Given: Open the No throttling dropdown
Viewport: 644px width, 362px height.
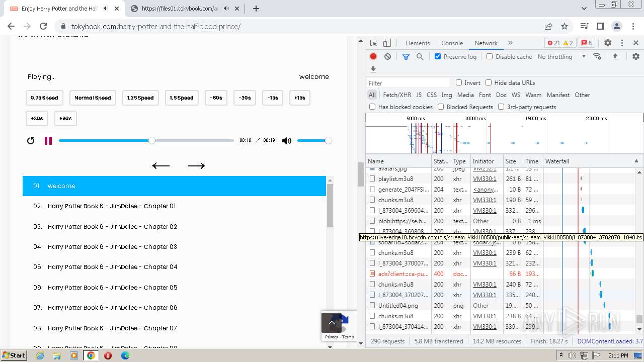Looking at the screenshot, I should tap(561, 56).
